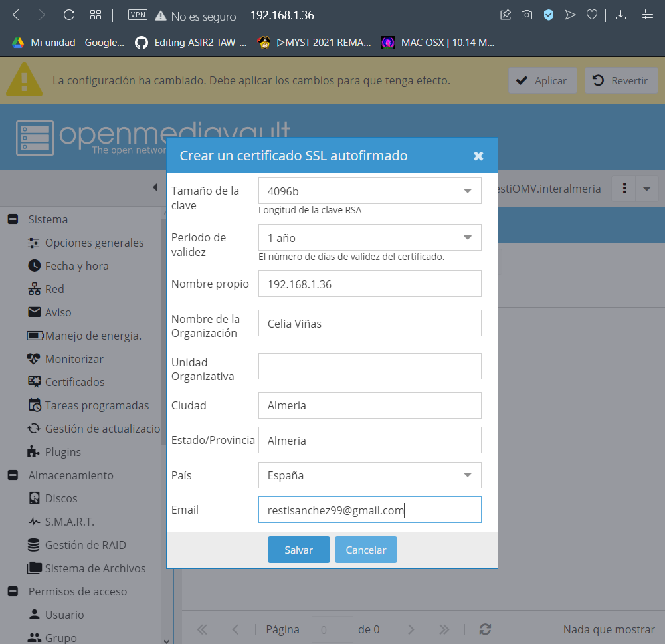Click the Grupo people icon
Image resolution: width=665 pixels, height=644 pixels.
(x=34, y=637)
